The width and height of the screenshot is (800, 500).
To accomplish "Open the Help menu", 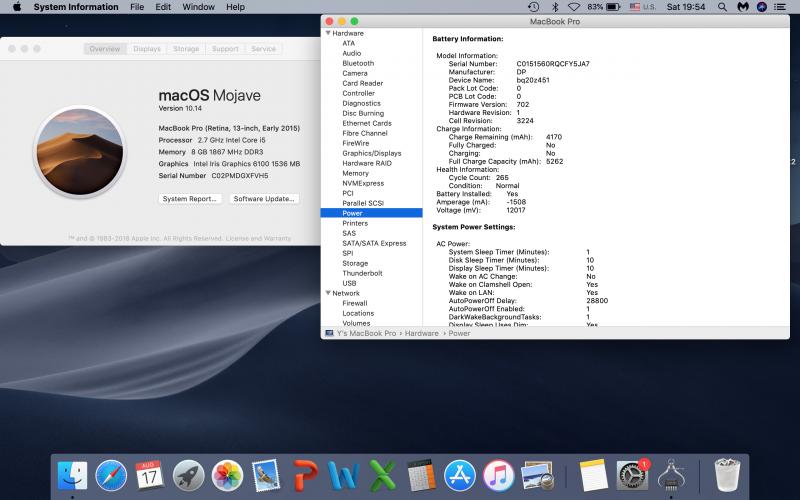I will click(x=235, y=7).
